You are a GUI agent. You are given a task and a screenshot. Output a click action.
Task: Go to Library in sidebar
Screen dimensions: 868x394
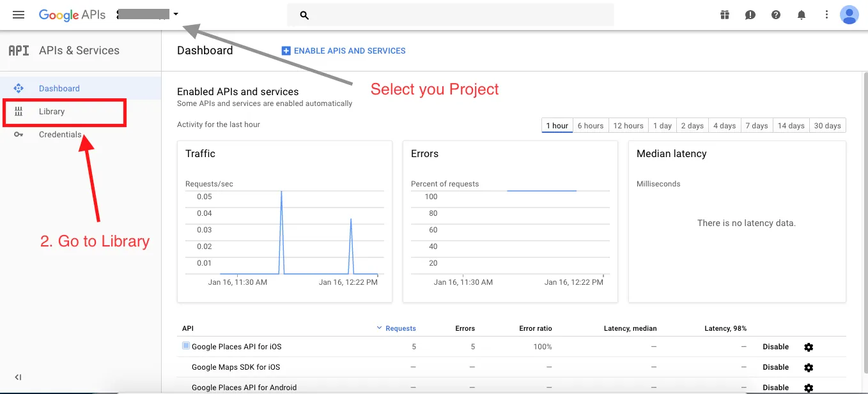tap(52, 112)
